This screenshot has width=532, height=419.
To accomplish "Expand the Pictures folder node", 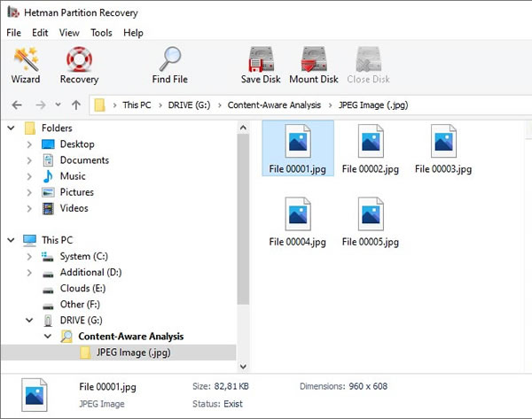I will coord(29,192).
